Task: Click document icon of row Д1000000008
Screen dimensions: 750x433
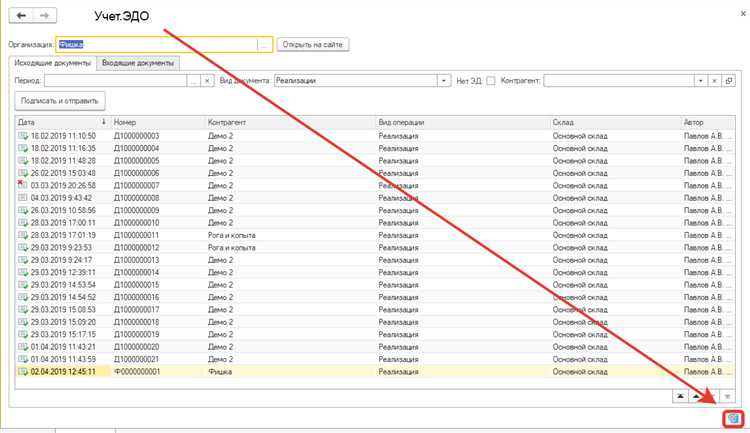Action: point(22,198)
